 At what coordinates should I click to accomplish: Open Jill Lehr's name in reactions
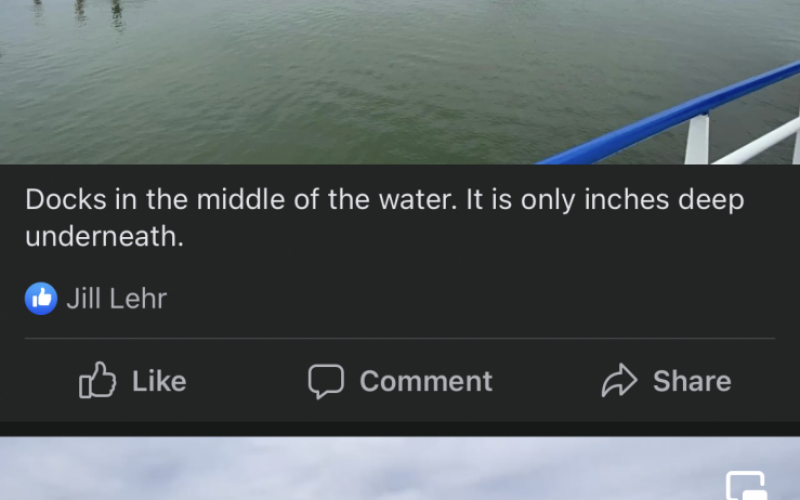pos(116,298)
